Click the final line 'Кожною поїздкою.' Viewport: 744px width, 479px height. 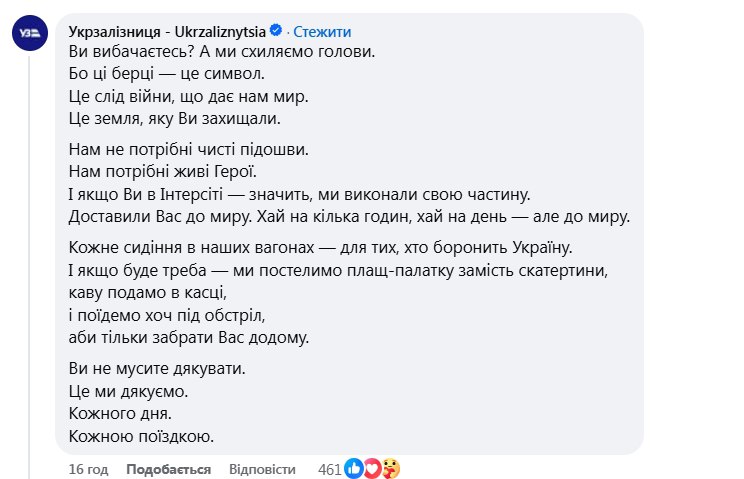point(141,435)
